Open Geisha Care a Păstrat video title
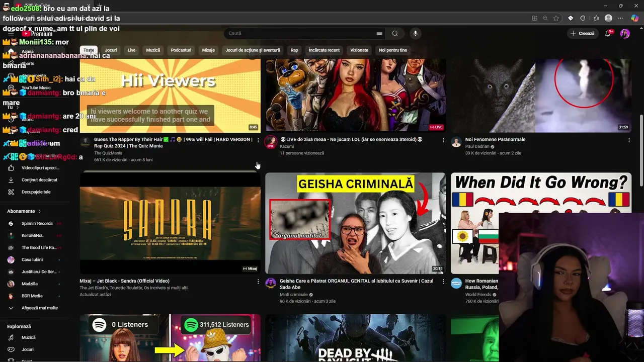644x362 pixels. (356, 284)
